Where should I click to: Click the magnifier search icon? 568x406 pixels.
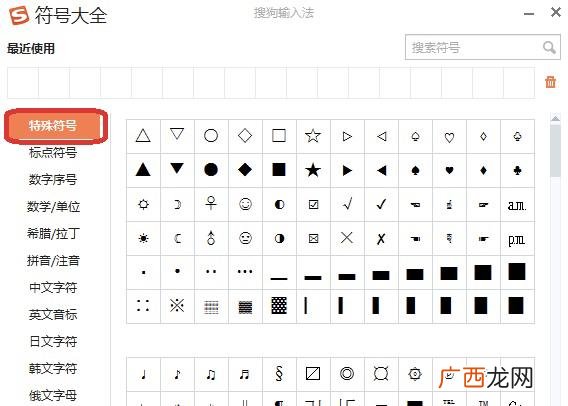[x=549, y=47]
